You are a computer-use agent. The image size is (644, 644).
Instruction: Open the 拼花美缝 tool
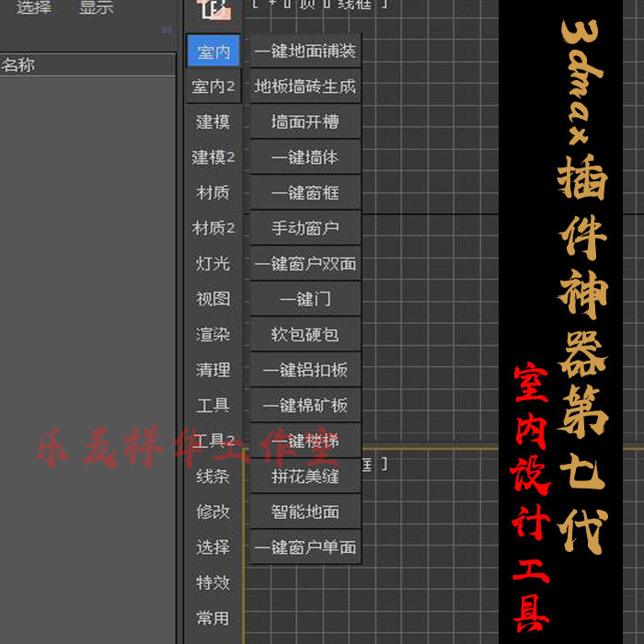click(x=305, y=477)
